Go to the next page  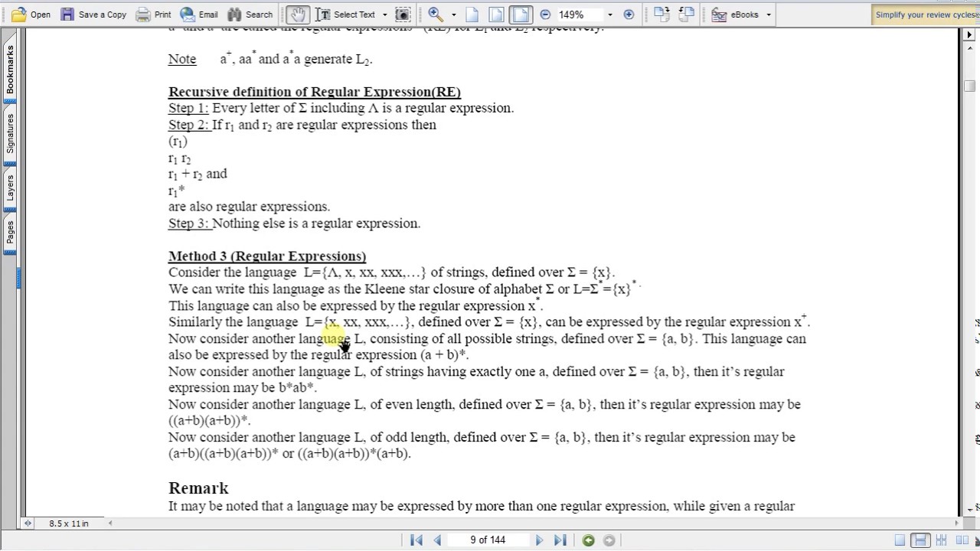coord(539,540)
